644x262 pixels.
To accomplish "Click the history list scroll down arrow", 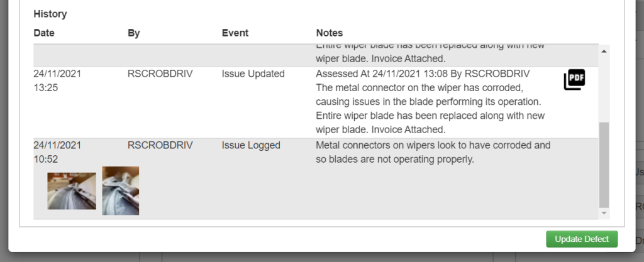I will point(604,213).
